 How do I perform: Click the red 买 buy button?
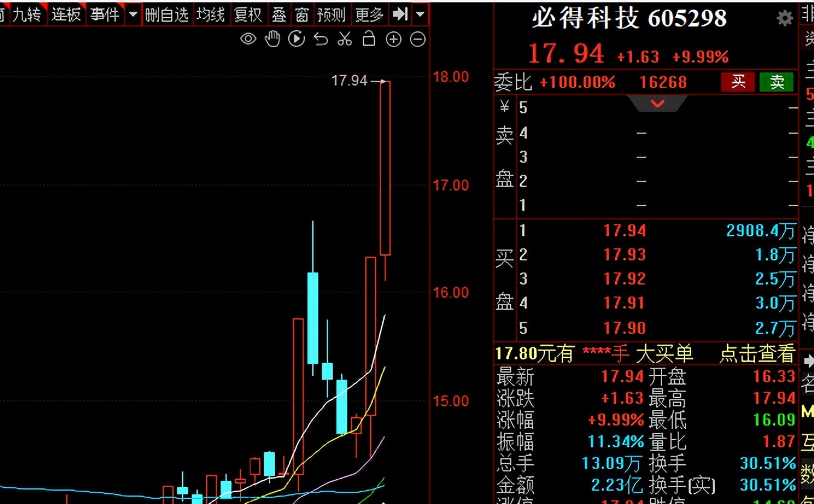pos(738,82)
